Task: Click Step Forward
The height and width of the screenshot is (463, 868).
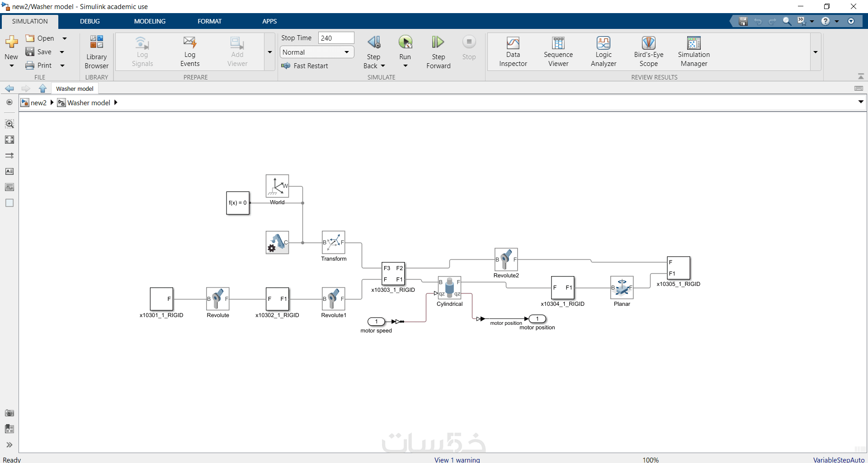Action: tap(438, 51)
